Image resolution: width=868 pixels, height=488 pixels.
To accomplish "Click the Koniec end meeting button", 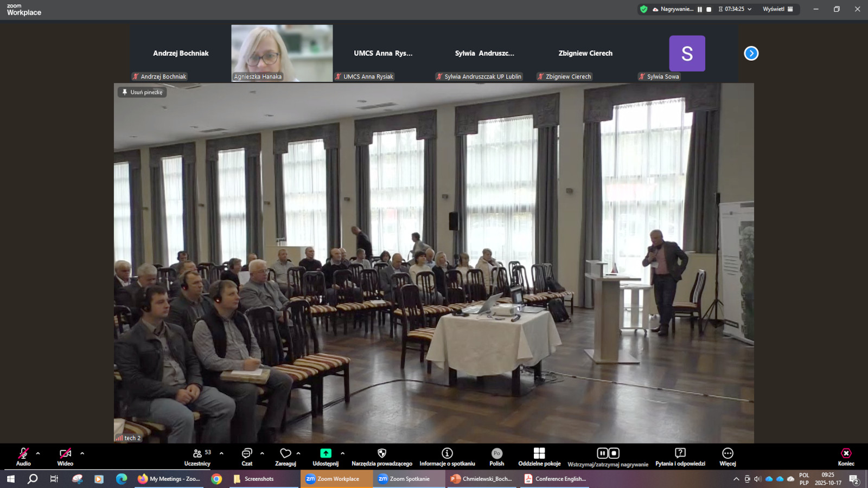I will pyautogui.click(x=846, y=456).
